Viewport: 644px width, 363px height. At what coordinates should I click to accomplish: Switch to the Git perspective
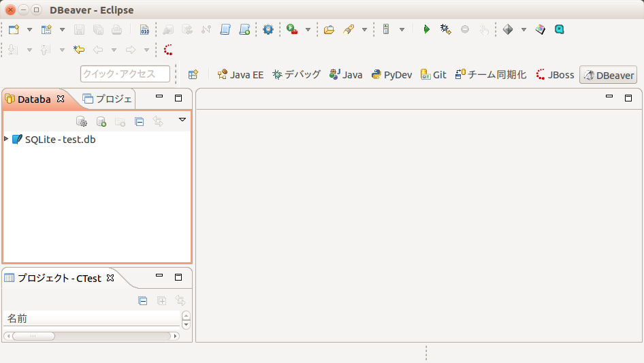433,75
